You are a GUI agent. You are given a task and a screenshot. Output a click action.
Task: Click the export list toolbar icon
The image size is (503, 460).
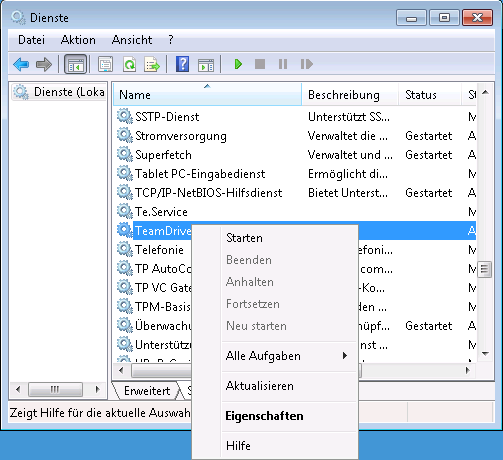pos(152,64)
